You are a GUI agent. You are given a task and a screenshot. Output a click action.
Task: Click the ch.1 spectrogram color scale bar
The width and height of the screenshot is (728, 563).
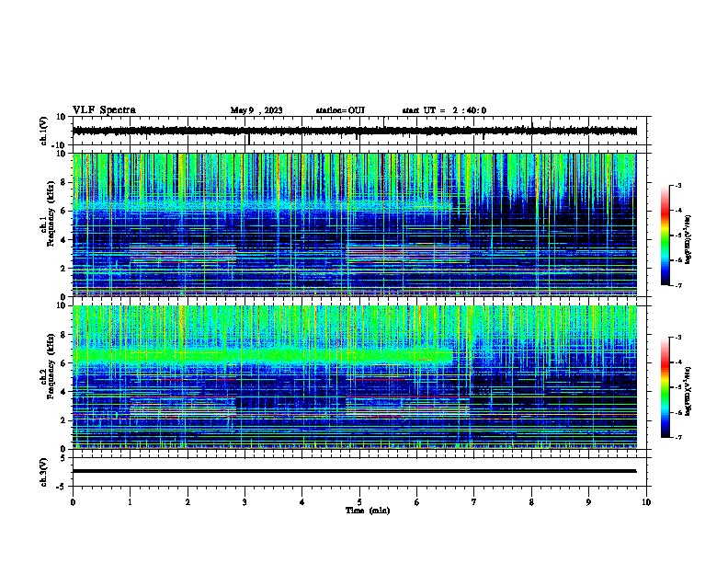point(665,236)
